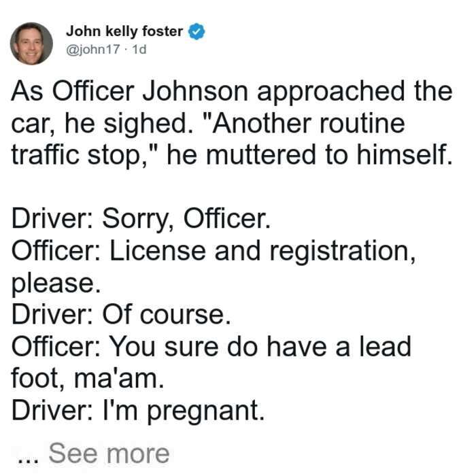Click the word pregnant in the last line
Screen dimensions: 476x476
205,412
